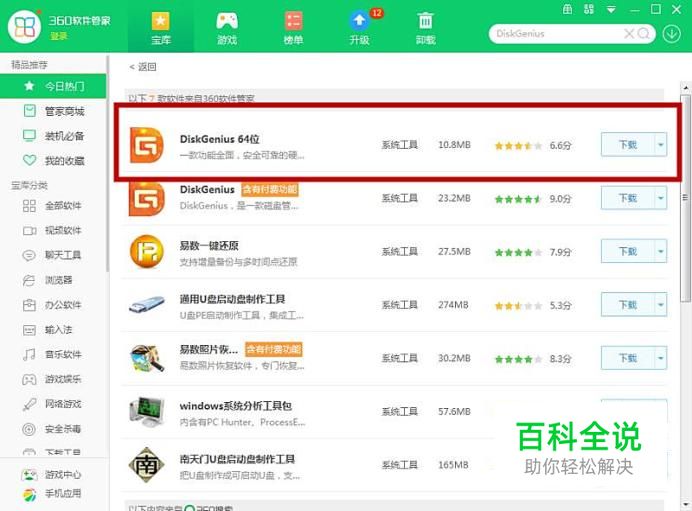Click windows系统分析工具包 icon
The image size is (692, 511).
[147, 412]
